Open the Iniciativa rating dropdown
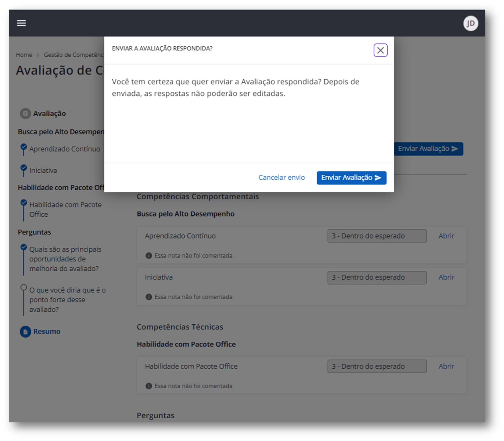Viewport: 504px width, 441px height. (x=377, y=277)
